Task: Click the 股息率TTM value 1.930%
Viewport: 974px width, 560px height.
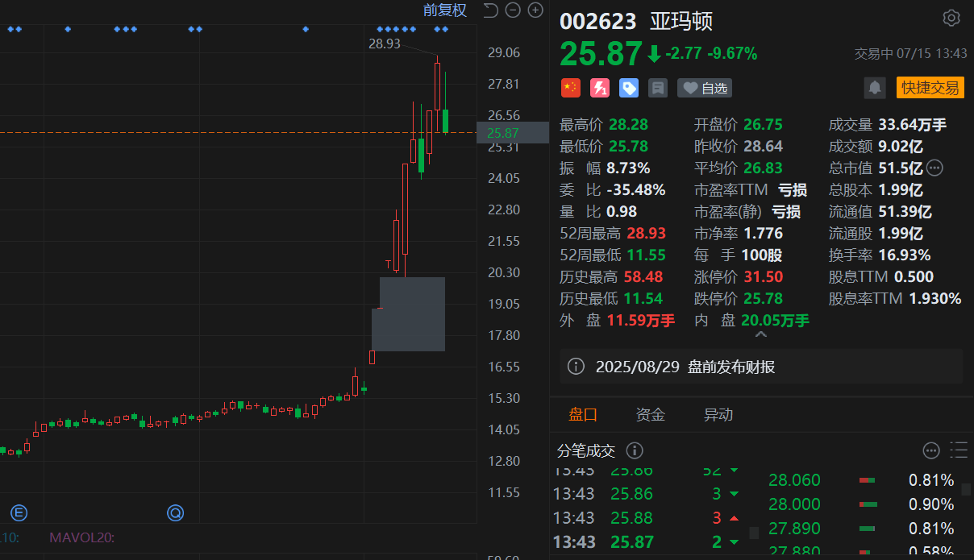Action: 935,299
